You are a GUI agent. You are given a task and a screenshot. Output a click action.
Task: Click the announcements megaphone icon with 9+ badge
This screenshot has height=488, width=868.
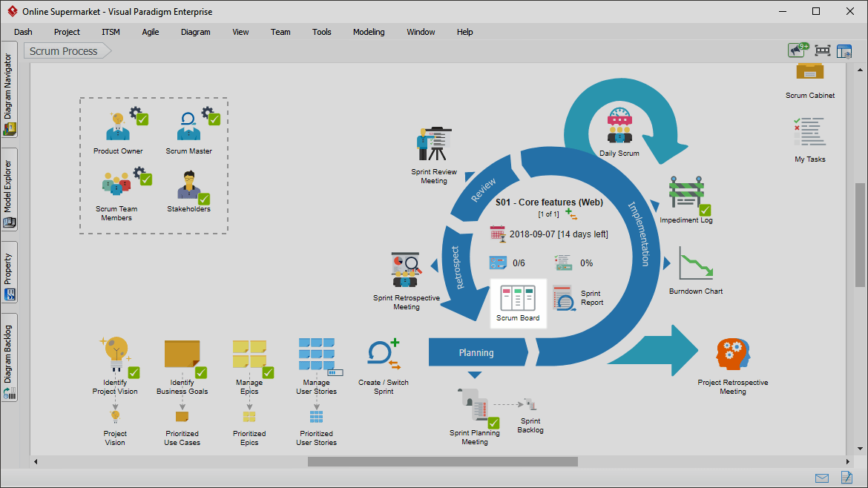tap(797, 50)
